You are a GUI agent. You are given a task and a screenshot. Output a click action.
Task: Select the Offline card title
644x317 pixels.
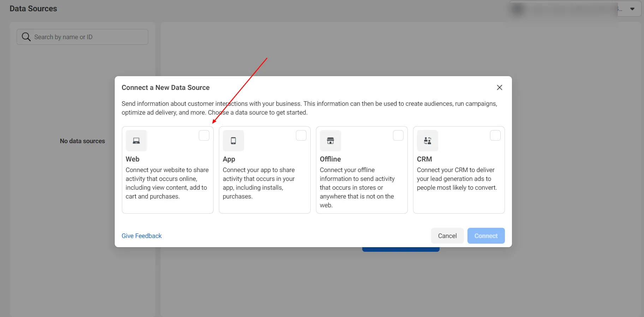(x=330, y=159)
